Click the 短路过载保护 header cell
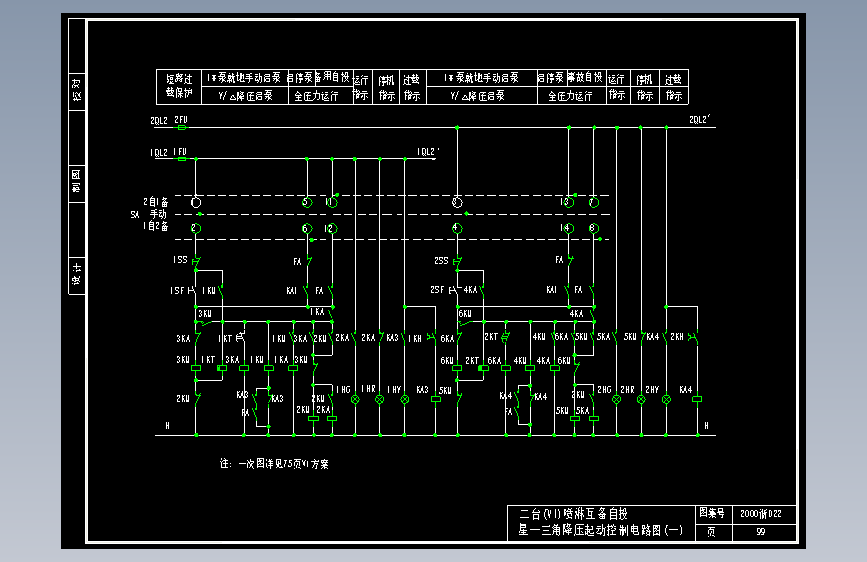Viewport: 867px width, 562px height. 179,86
